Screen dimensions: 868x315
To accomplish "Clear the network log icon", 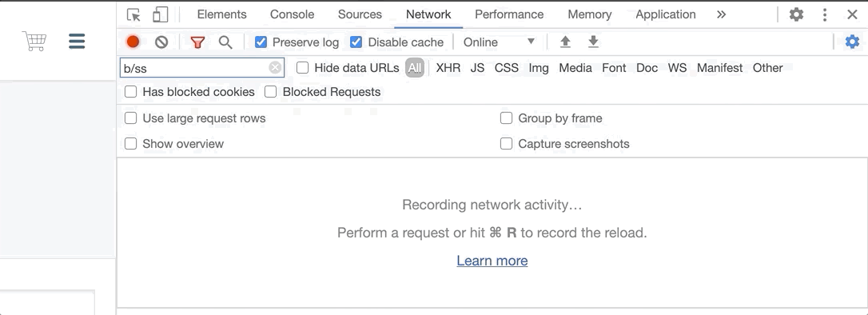I will [x=161, y=42].
